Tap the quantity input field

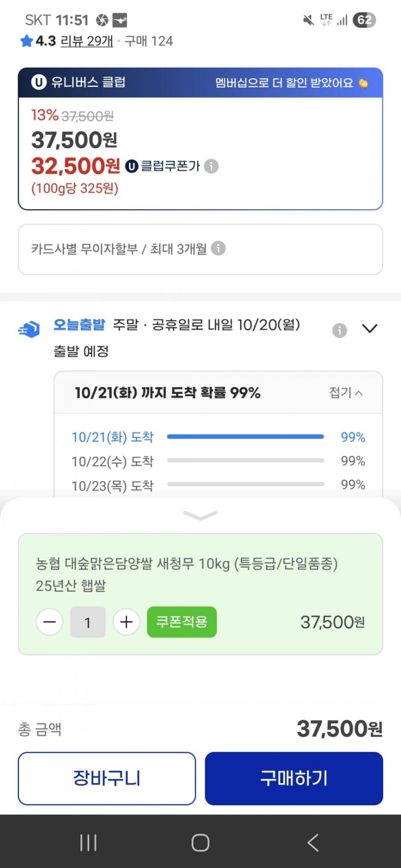[x=88, y=622]
